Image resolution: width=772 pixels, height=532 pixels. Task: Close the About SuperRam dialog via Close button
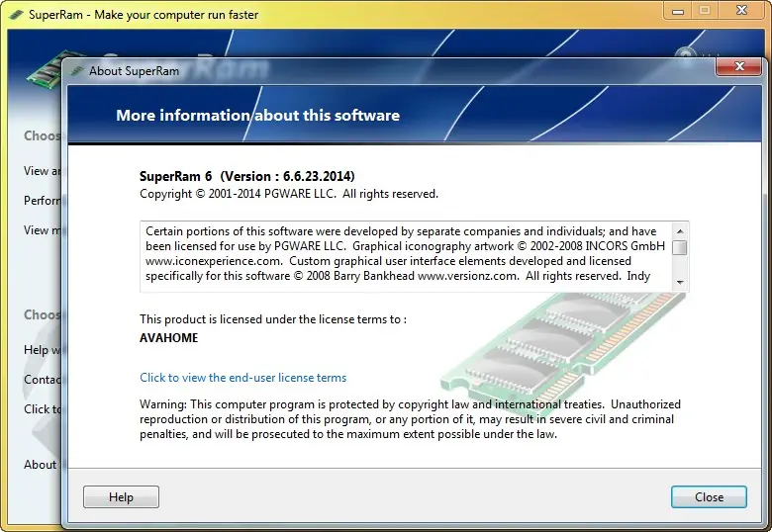point(709,497)
